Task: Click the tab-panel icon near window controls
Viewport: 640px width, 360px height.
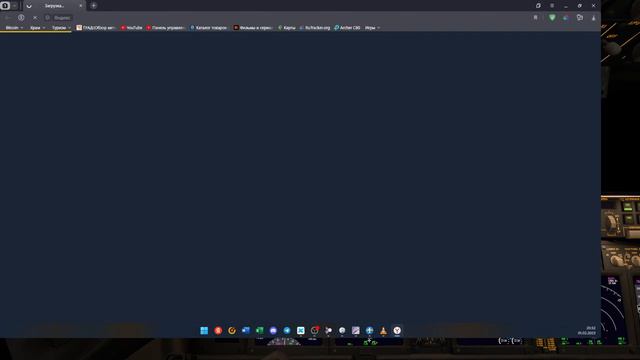Action: (538, 6)
